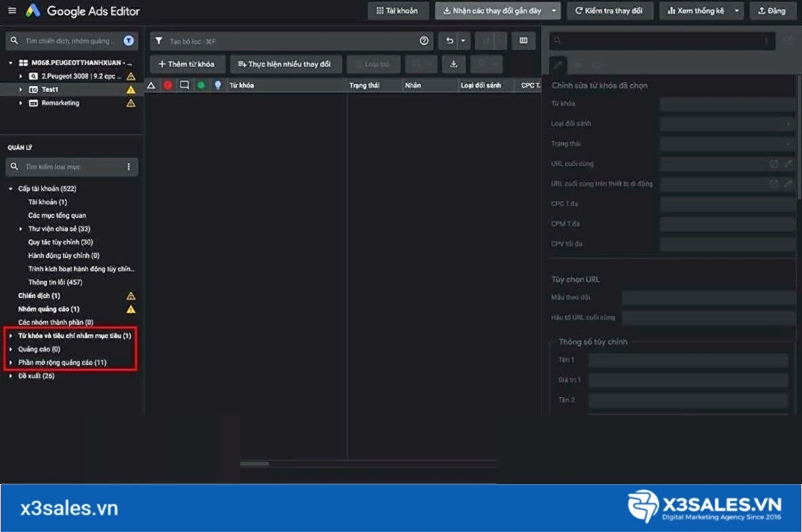The height and width of the screenshot is (532, 802).
Task: Click the open-in-new icon beside edit panel search
Action: 788,41
